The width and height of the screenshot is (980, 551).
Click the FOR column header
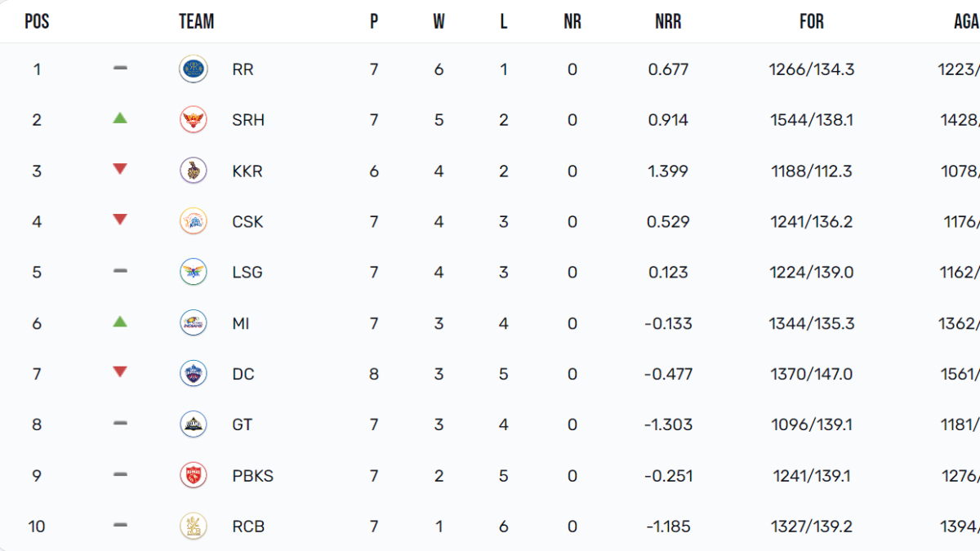(x=811, y=22)
